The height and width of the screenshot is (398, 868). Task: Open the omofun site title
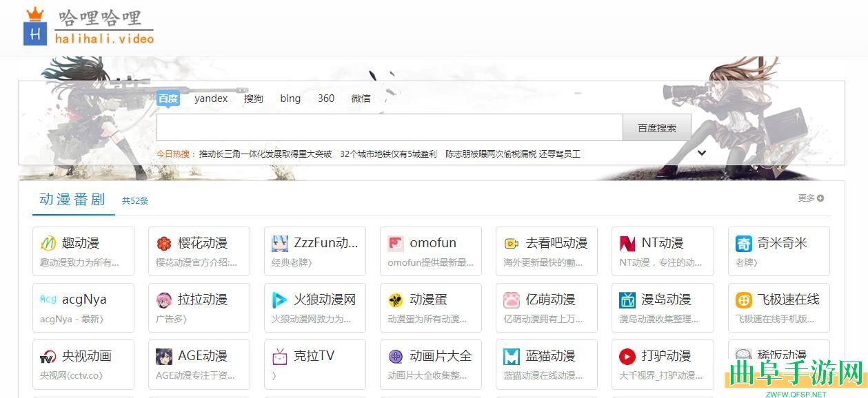433,243
